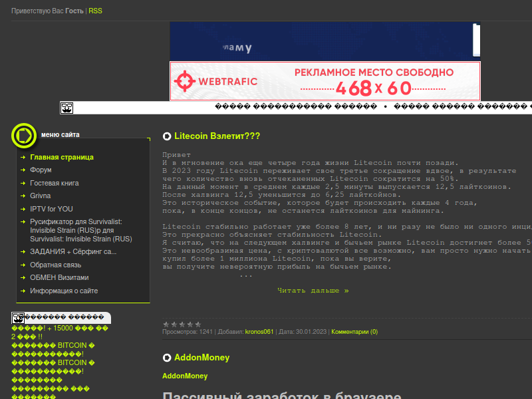
Task: Click the arrow bullet beside Обратная связь
Action: point(23,265)
